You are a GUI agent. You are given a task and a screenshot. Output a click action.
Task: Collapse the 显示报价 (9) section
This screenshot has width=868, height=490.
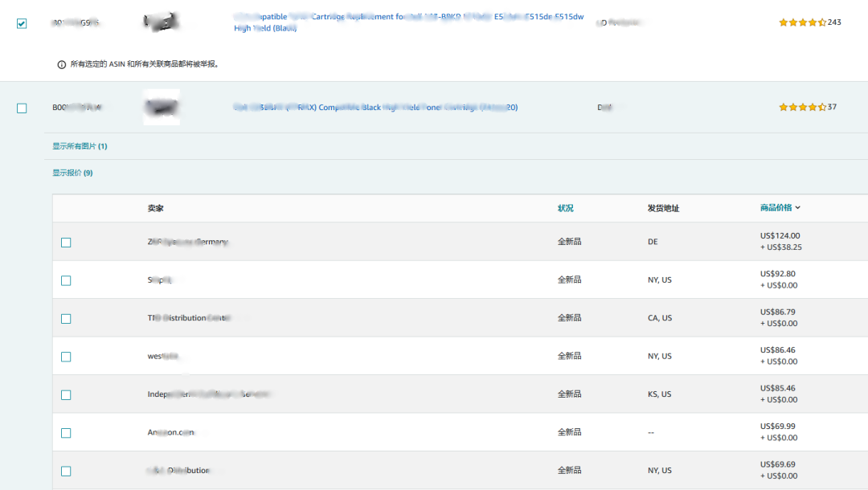[x=72, y=173]
